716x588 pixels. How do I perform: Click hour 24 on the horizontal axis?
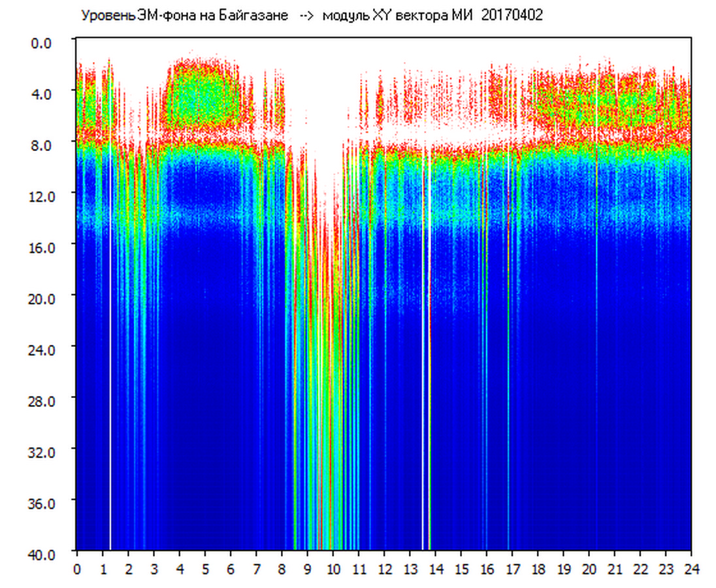click(691, 568)
